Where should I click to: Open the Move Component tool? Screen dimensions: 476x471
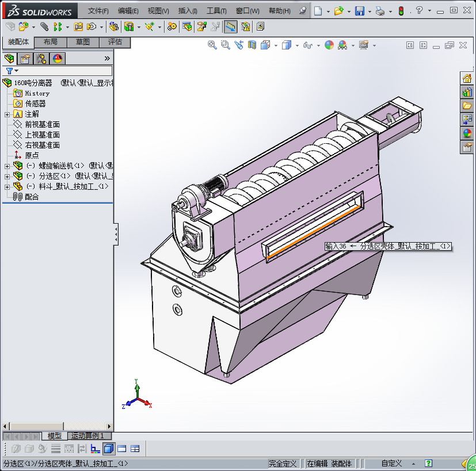(92, 27)
